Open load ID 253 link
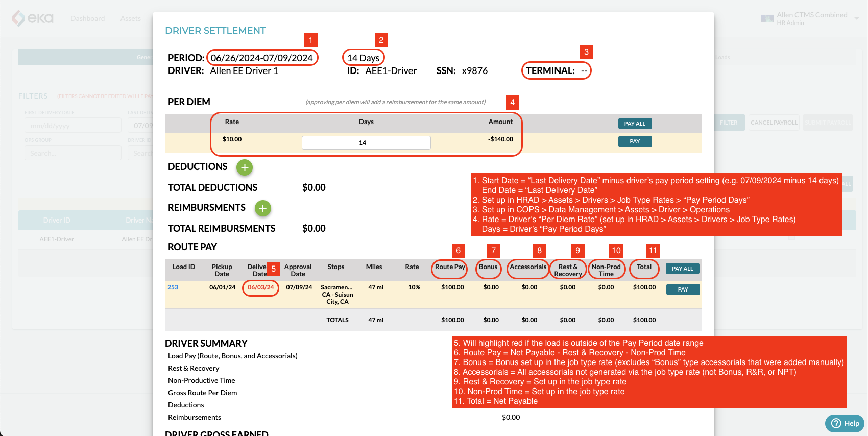The width and height of the screenshot is (868, 436). pyautogui.click(x=173, y=287)
